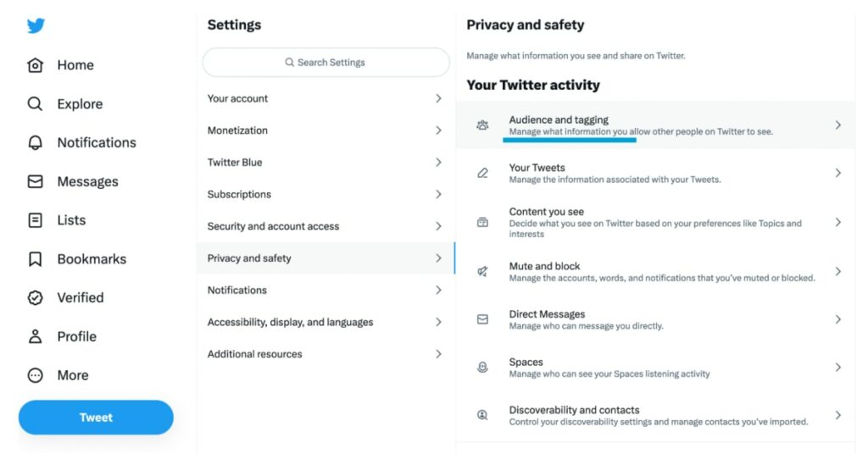Open the Profile link in sidebar
The image size is (868, 454).
[75, 336]
